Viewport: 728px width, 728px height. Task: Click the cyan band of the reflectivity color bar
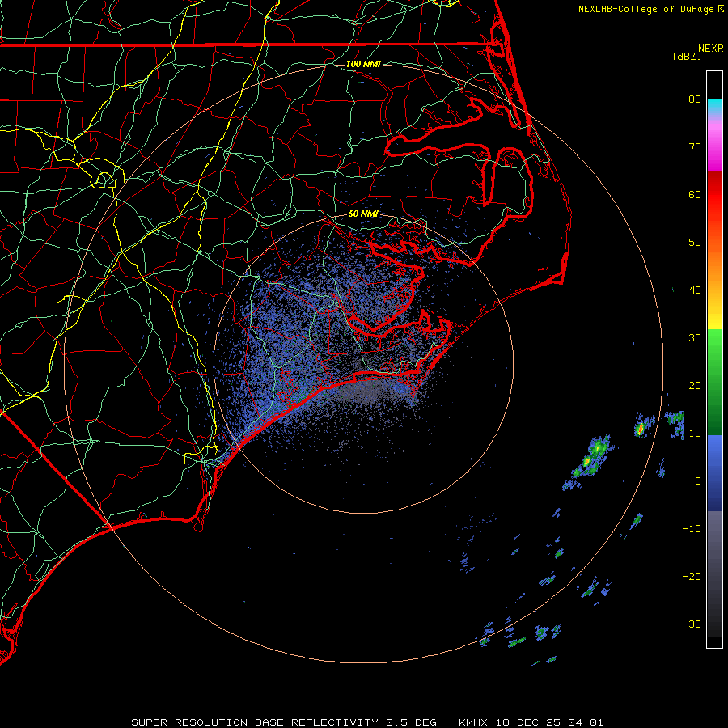click(714, 106)
